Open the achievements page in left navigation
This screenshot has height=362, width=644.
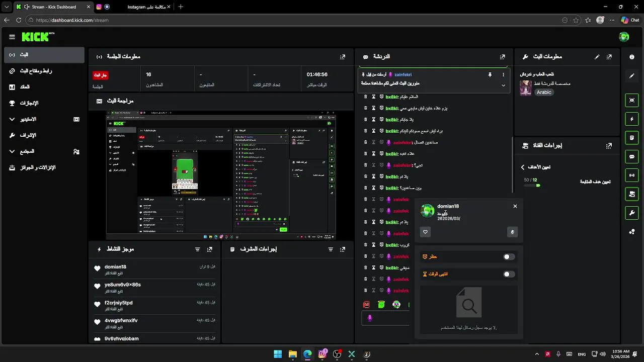point(44,103)
